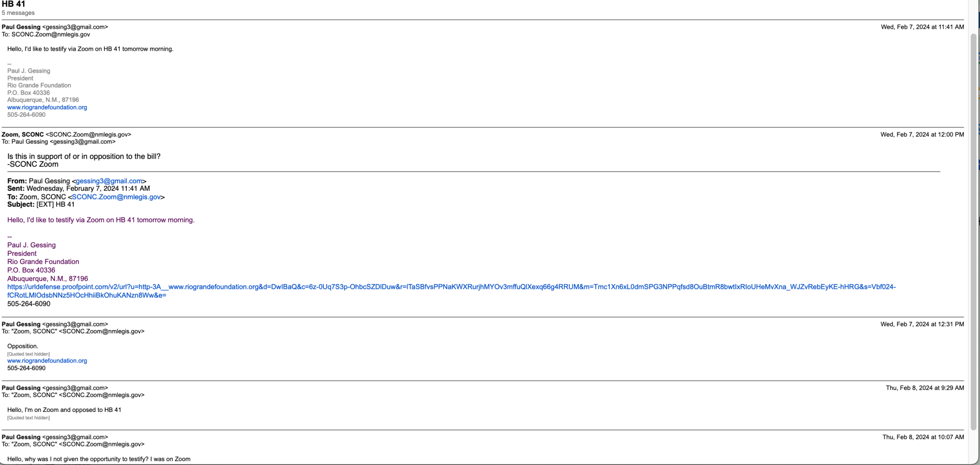Screen dimensions: 980x465
Task: Click the 12:00 PM message timestamp
Action: coord(922,134)
